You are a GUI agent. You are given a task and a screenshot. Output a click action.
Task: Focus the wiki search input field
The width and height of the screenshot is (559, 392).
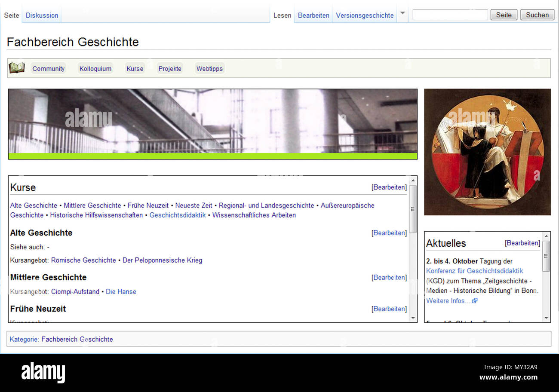[450, 15]
